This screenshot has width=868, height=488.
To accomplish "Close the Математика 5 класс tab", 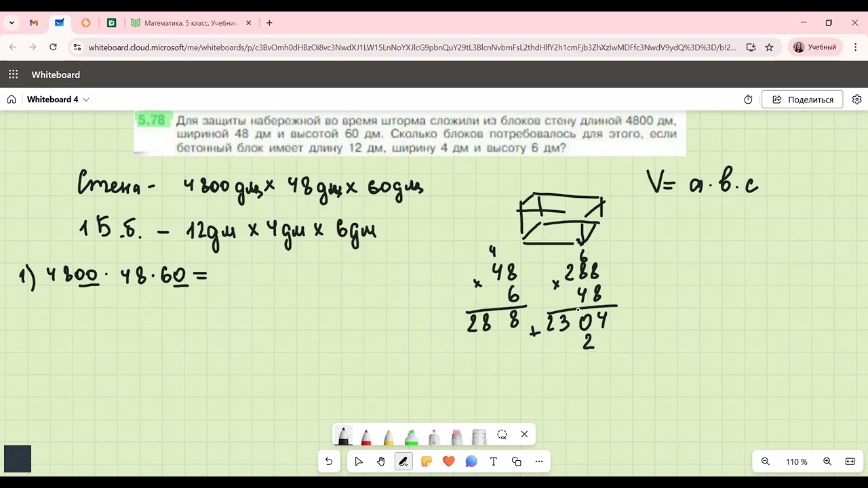I will (248, 23).
